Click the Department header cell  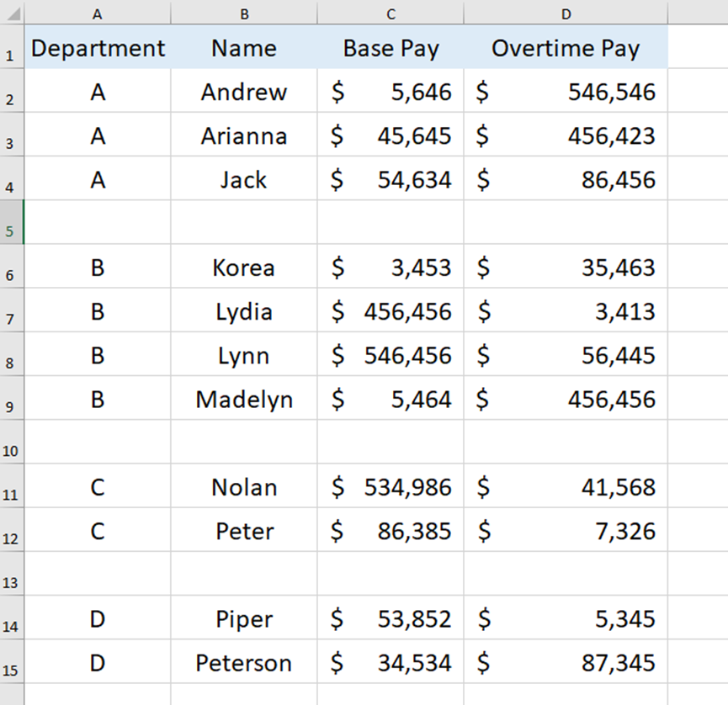[x=98, y=47]
